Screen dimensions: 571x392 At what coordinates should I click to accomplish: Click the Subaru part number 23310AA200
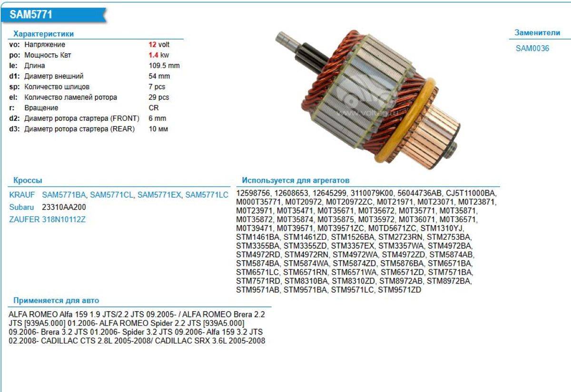[64, 207]
